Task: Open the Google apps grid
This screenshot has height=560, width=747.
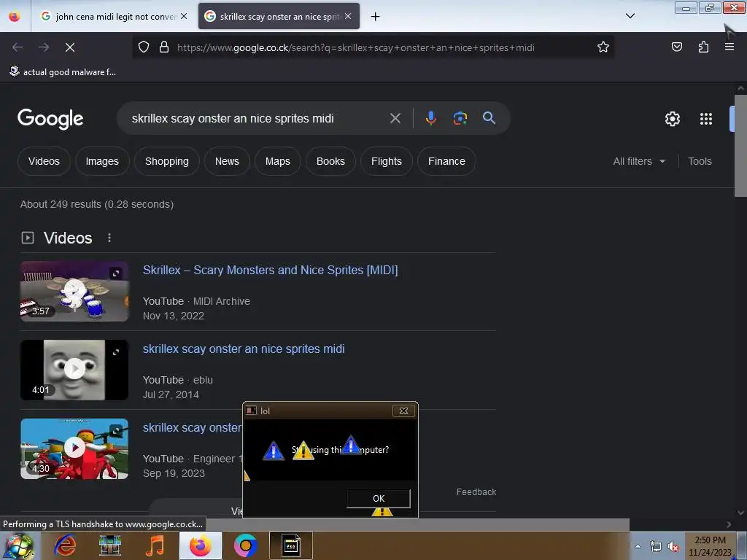Action: [705, 119]
